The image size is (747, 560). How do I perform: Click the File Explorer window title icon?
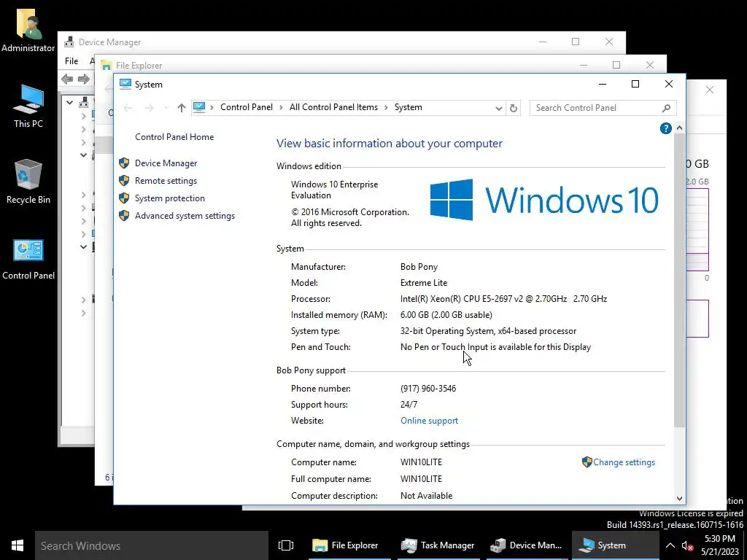coord(107,65)
